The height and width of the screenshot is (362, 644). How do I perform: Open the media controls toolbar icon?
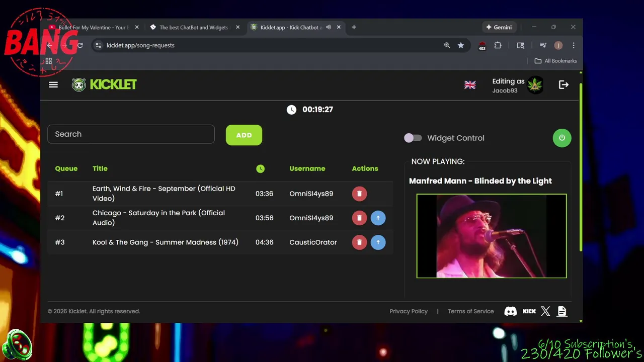click(x=543, y=45)
